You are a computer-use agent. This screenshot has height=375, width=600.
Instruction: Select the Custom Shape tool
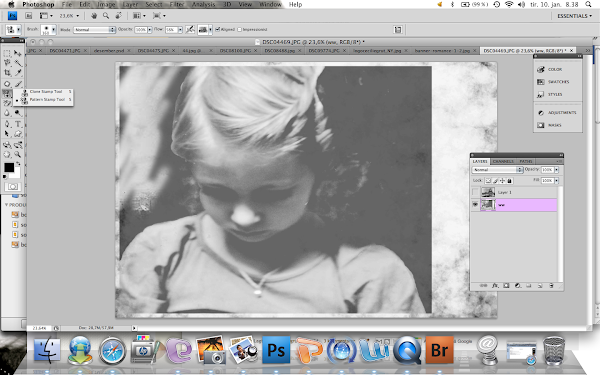[x=18, y=134]
